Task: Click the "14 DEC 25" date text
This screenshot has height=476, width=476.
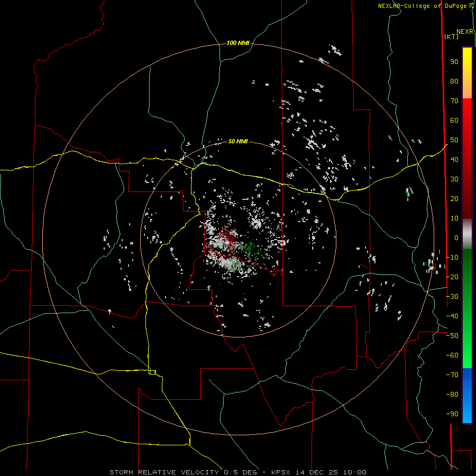Action: pos(317,472)
